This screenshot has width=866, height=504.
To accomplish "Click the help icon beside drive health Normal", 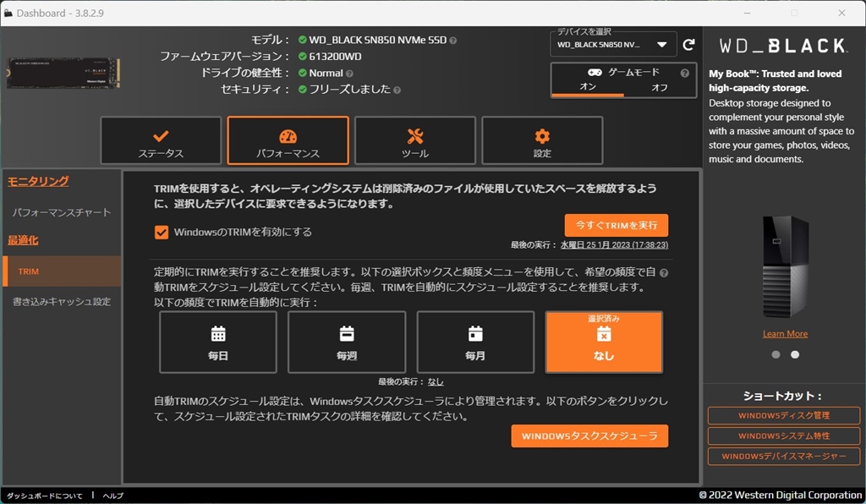I will [349, 74].
